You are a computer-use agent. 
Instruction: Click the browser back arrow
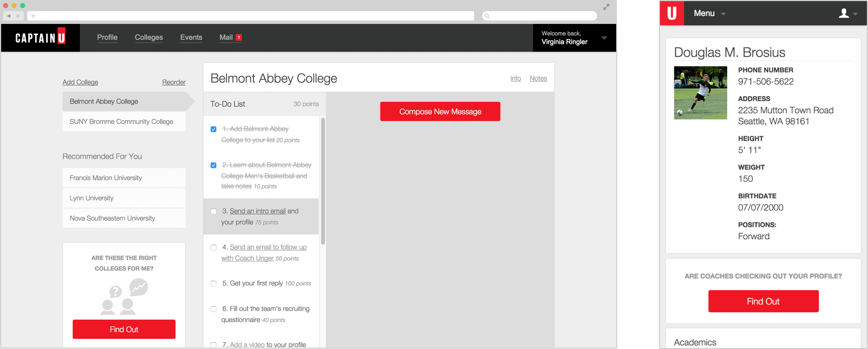pos(9,16)
